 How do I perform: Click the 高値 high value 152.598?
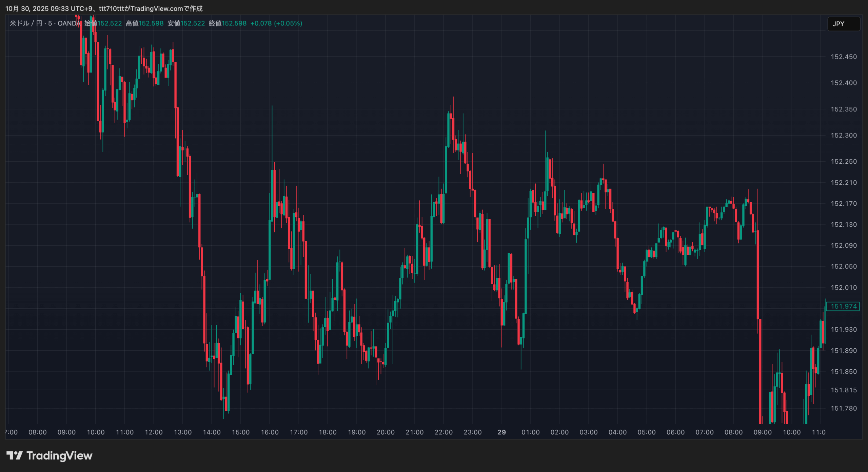151,23
